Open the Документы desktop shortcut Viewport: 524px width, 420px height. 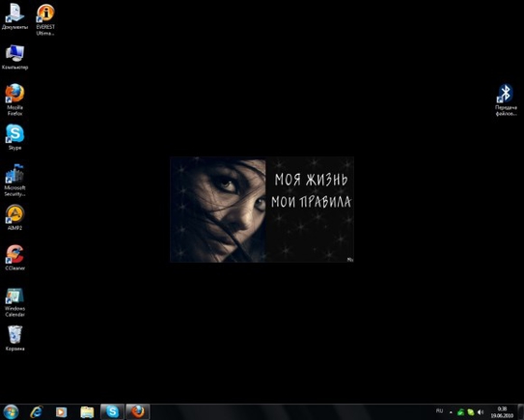coord(15,16)
